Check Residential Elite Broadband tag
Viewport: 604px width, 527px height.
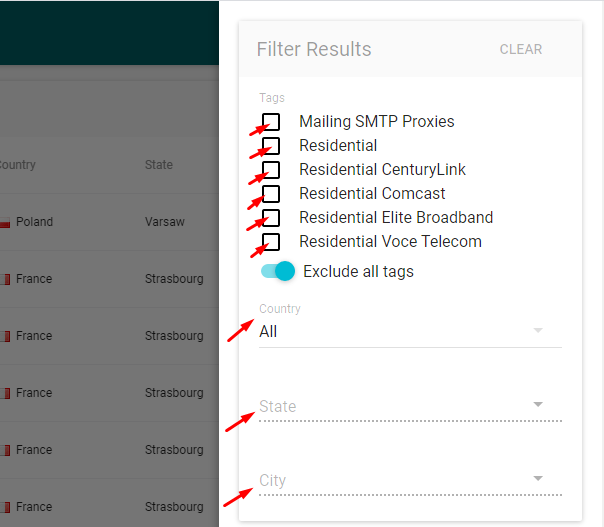(x=271, y=218)
